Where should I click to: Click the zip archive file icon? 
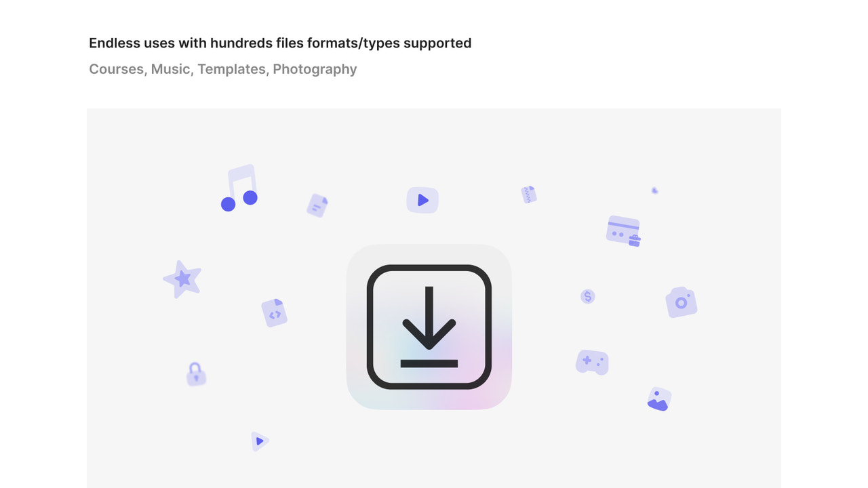pos(529,195)
